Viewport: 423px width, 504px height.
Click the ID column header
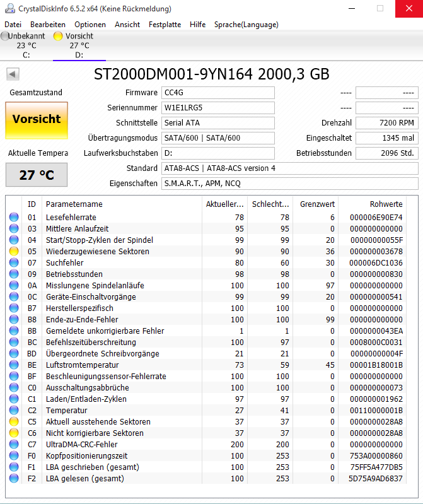point(32,204)
